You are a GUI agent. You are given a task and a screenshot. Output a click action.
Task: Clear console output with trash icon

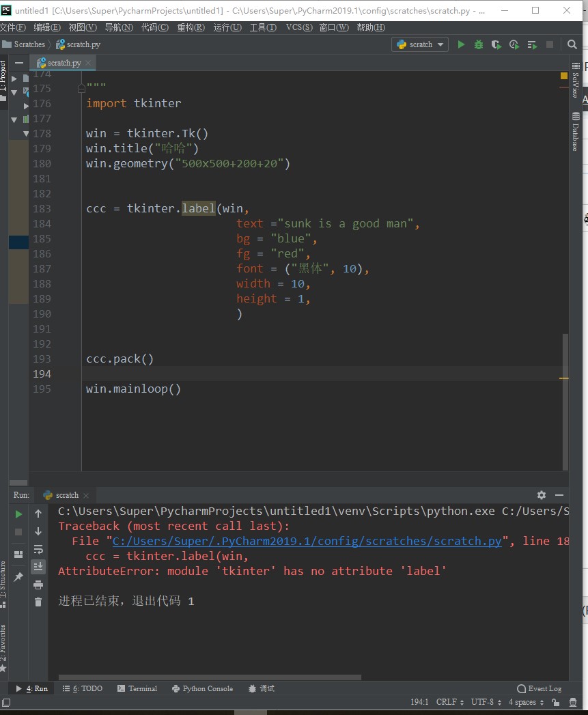coord(38,602)
